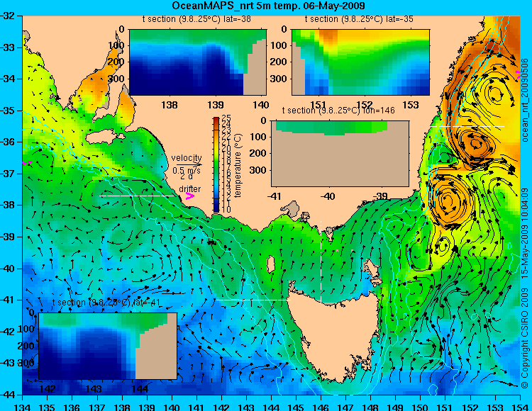Select the '2 d' legend text
The width and height of the screenshot is (532, 411).
click(x=186, y=176)
